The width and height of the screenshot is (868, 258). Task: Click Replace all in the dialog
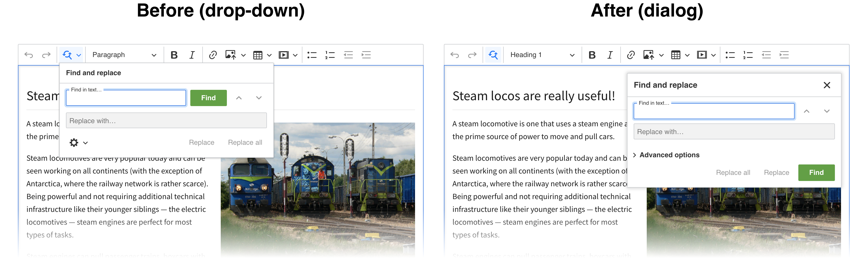click(733, 172)
